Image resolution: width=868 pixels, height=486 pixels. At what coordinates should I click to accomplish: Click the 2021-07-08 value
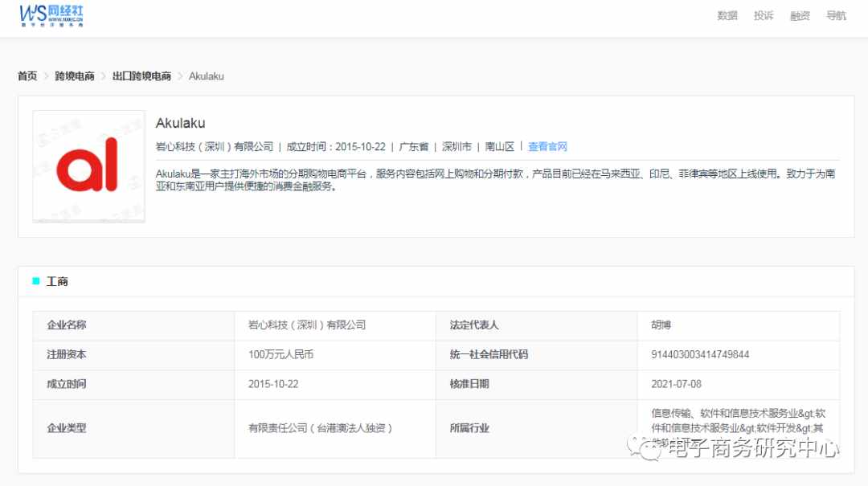pyautogui.click(x=676, y=384)
